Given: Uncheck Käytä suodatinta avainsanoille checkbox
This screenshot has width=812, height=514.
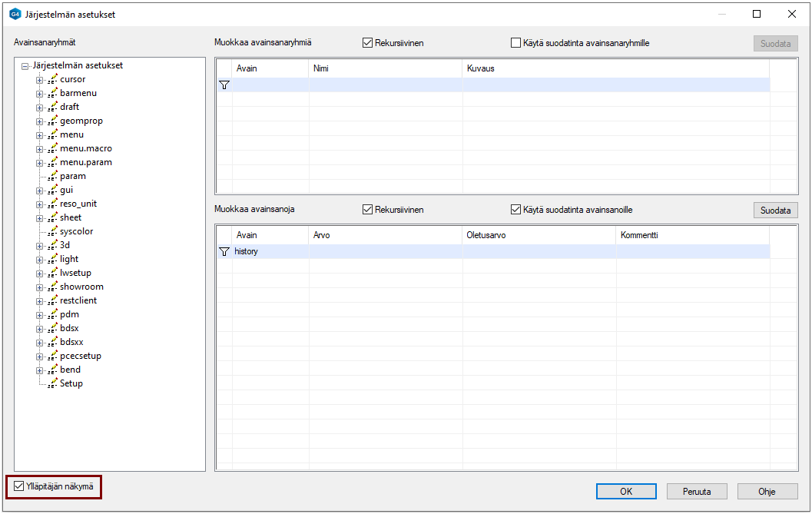Looking at the screenshot, I should (516, 210).
